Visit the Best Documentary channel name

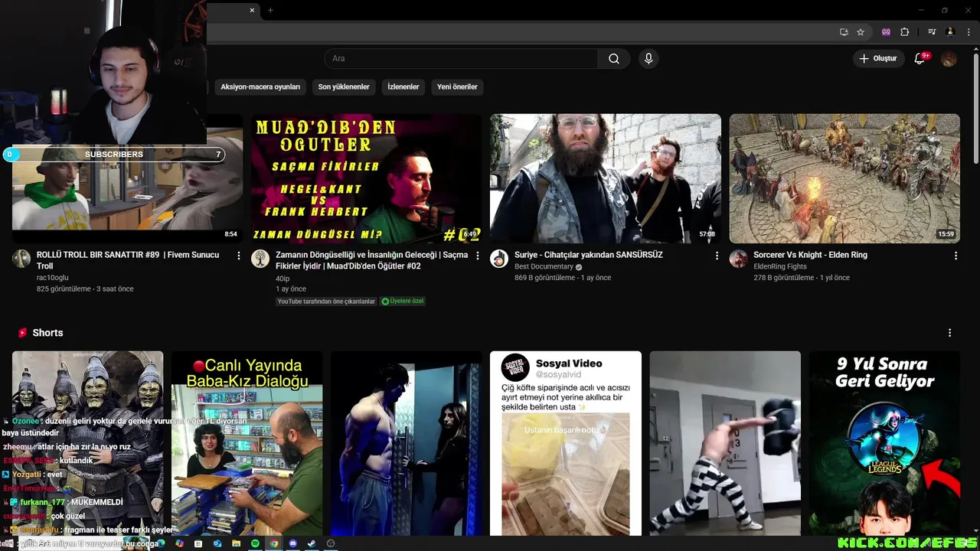(544, 266)
